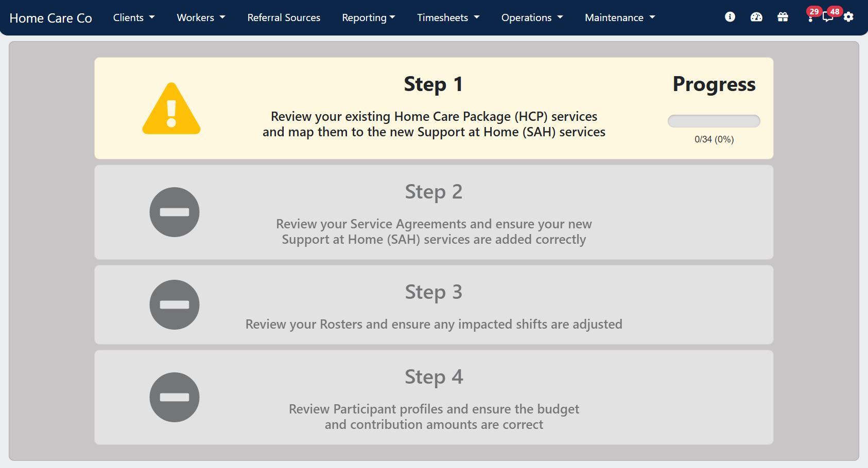The width and height of the screenshot is (868, 468).
Task: Click 'Review your Rosters' description text
Action: 434,324
